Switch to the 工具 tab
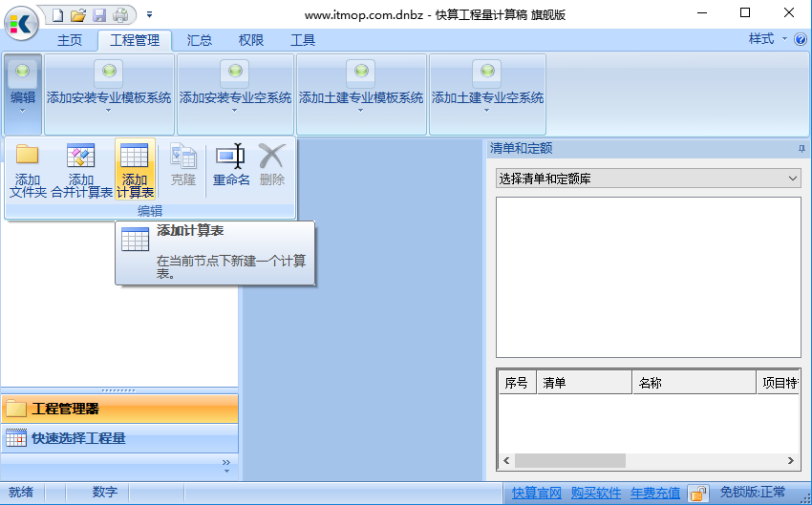The width and height of the screenshot is (812, 505). [x=303, y=40]
